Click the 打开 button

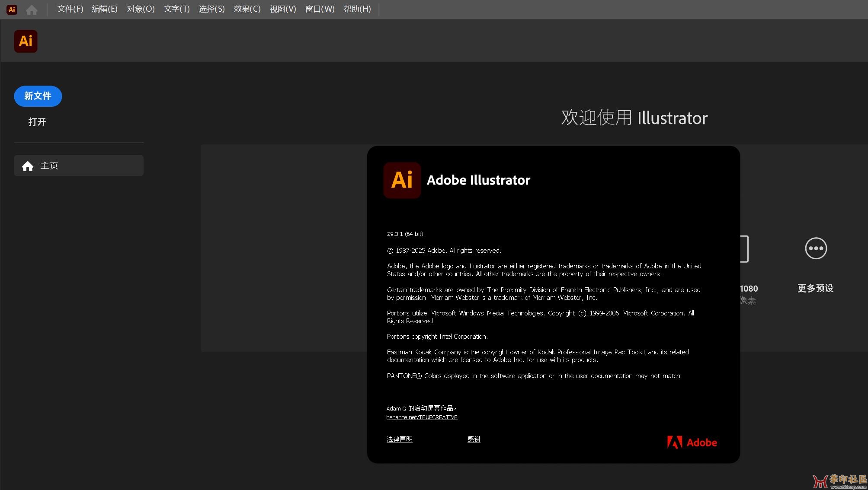[x=37, y=122]
